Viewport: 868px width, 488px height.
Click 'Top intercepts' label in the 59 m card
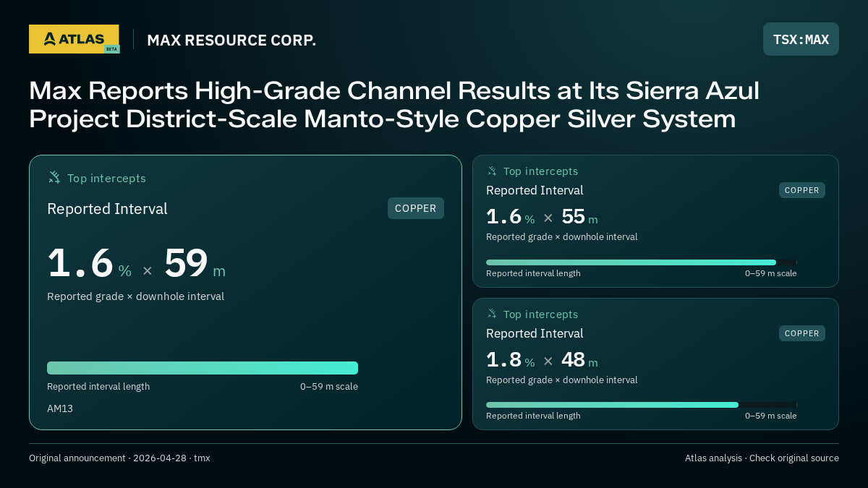[x=106, y=178]
